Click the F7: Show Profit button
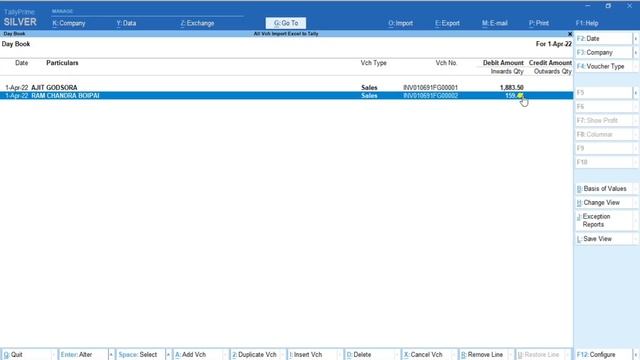Screen dimensions: 640x360 (x=603, y=120)
